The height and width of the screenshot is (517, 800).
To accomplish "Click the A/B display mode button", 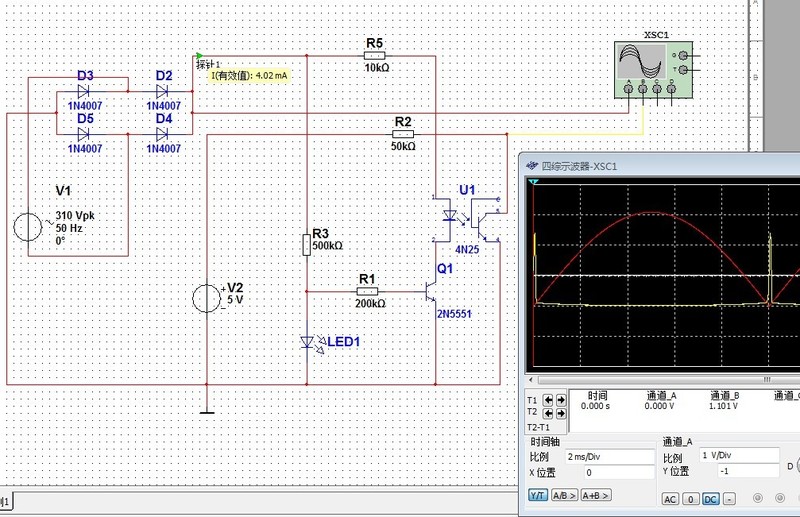I will tap(563, 496).
